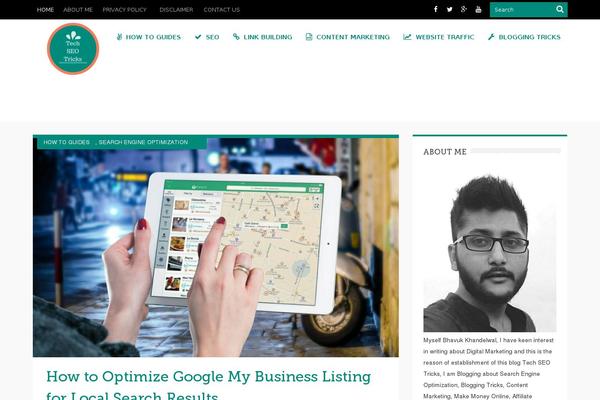This screenshot has width=600, height=400.
Task: Click the document icon beside Content Marketing
Action: click(x=309, y=37)
